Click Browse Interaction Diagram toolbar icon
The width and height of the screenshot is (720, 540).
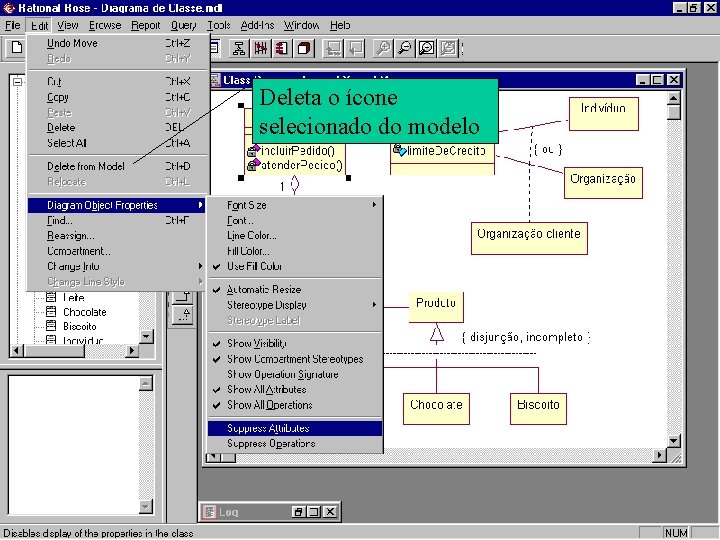261,48
